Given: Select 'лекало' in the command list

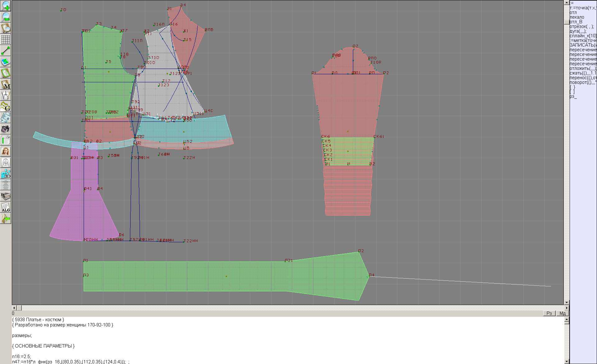Looking at the screenshot, I should (x=577, y=17).
